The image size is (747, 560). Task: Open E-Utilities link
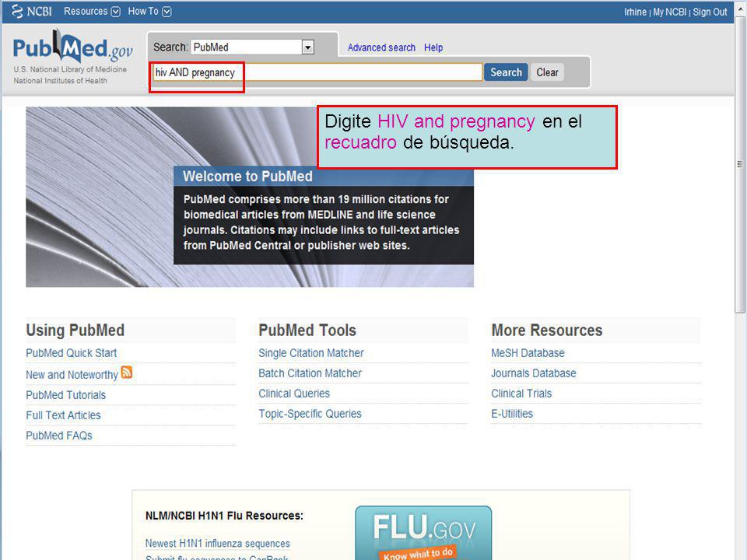click(x=512, y=414)
